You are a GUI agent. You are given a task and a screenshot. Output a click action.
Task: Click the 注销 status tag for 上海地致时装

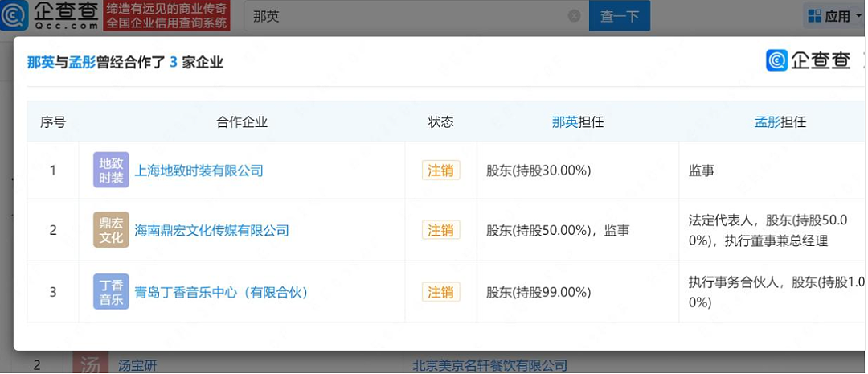click(440, 171)
